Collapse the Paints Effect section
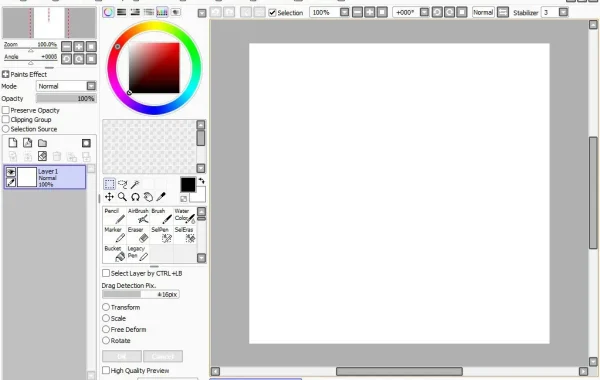Screen dimensions: 600x380 click(5, 74)
